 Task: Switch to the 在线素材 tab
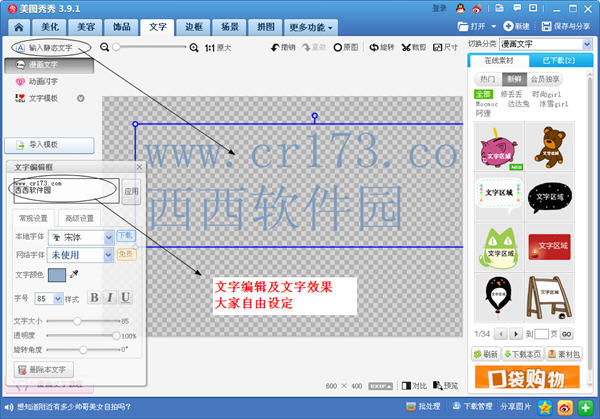pyautogui.click(x=499, y=60)
